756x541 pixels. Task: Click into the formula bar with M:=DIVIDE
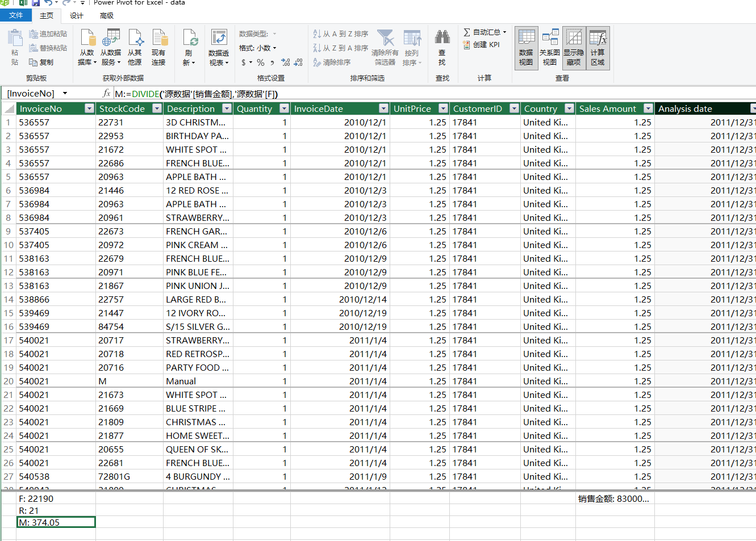[435, 94]
